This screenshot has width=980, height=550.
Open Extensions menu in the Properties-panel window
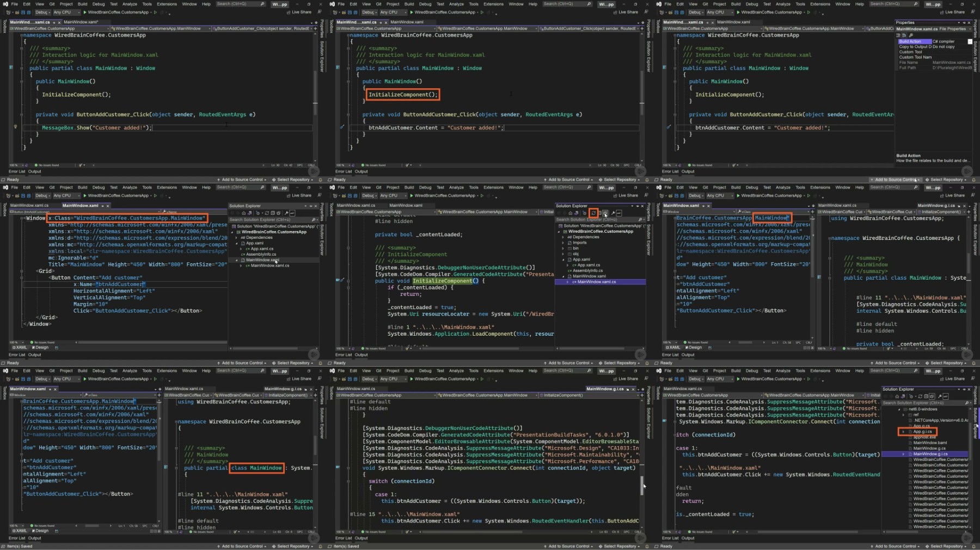tap(820, 4)
